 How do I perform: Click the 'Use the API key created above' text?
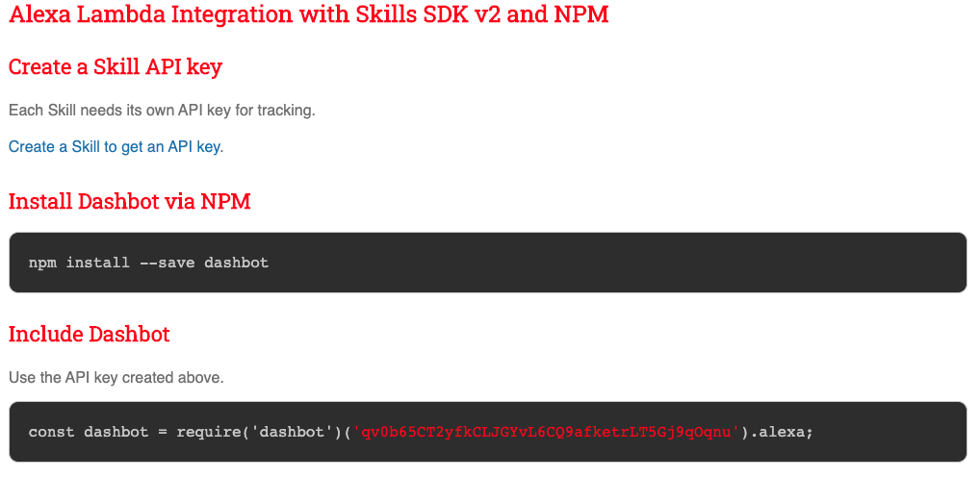pyautogui.click(x=116, y=378)
